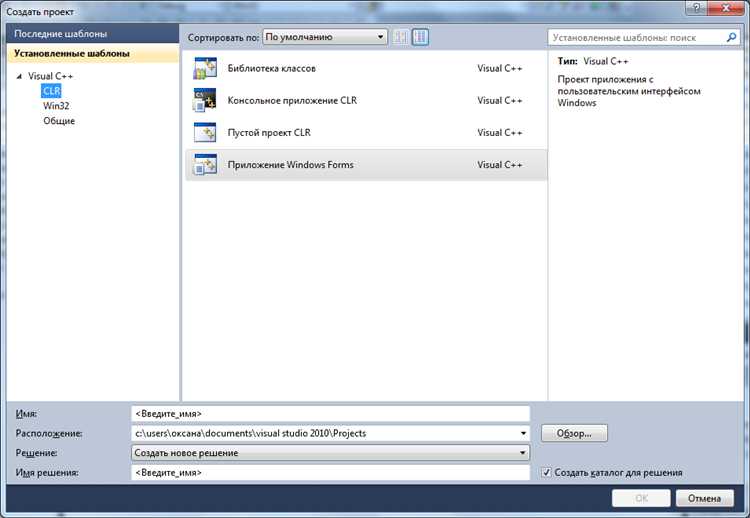Viewport: 750px width, 518px height.
Task: Select Библиотека классов template name
Action: (x=272, y=68)
